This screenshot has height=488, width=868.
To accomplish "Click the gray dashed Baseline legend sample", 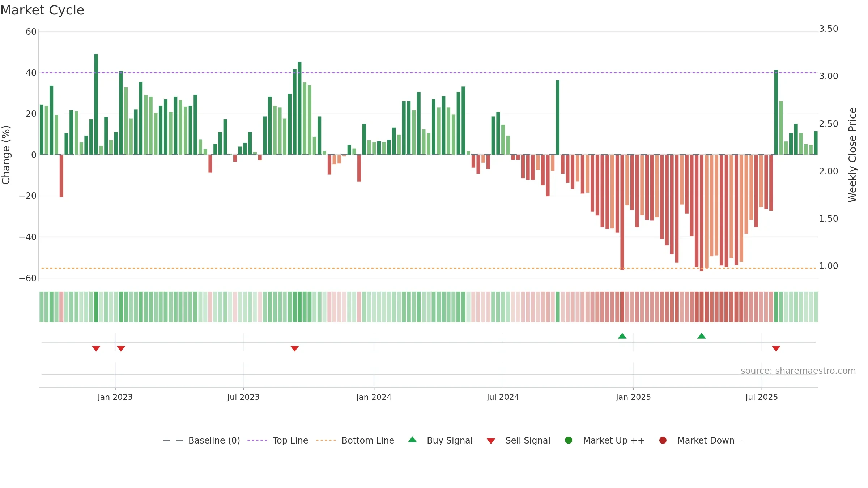I will click(173, 440).
